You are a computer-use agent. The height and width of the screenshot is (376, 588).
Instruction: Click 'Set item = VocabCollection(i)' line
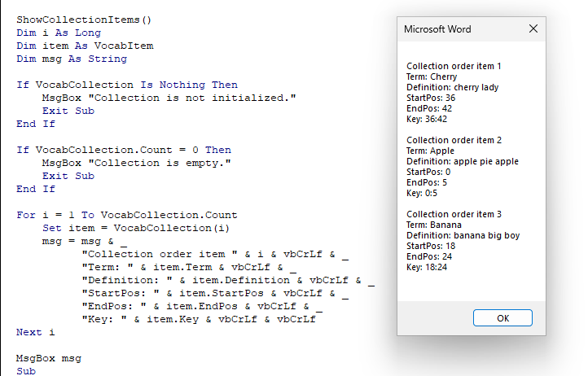[136, 228]
